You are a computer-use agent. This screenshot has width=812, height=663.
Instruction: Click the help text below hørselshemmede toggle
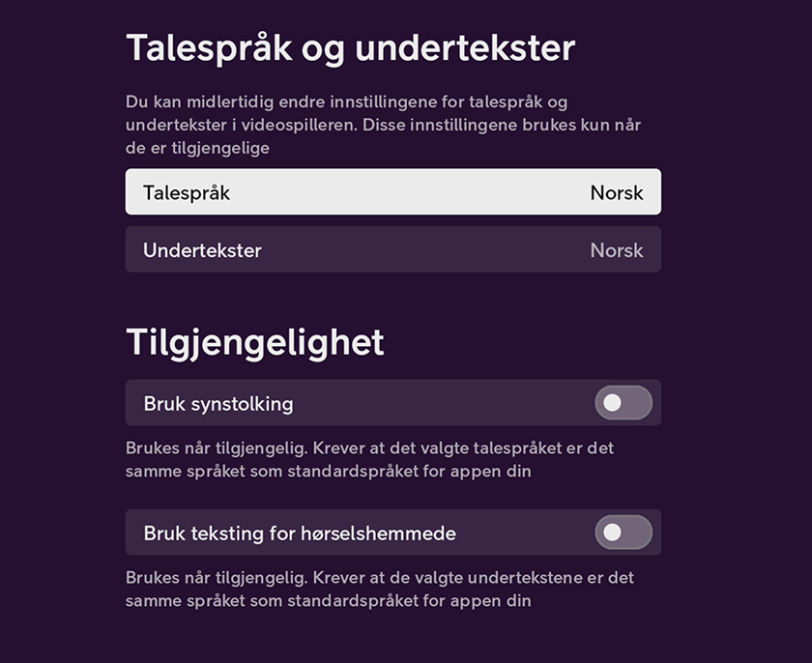(380, 589)
